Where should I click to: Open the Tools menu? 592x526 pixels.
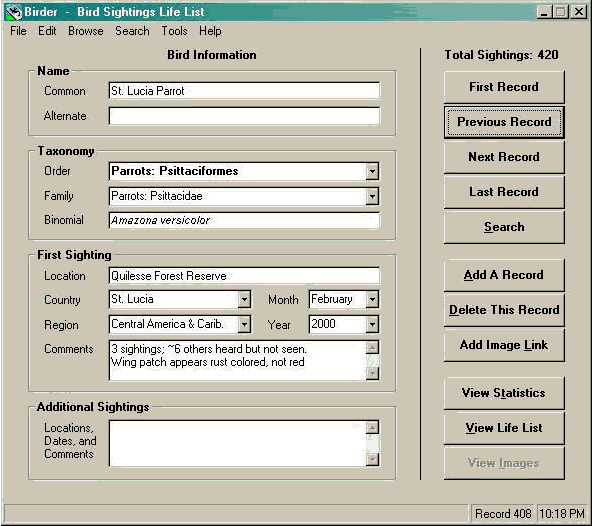(174, 31)
